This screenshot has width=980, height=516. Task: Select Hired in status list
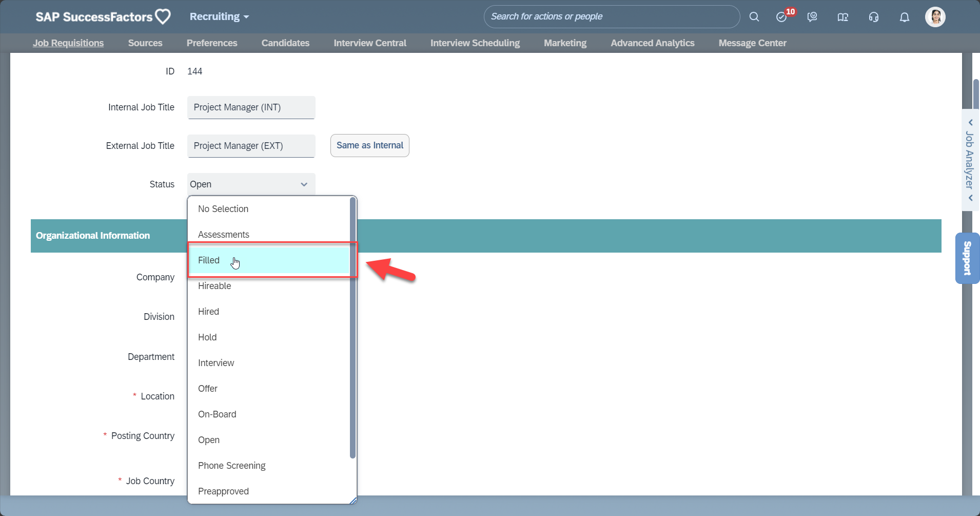pyautogui.click(x=269, y=312)
